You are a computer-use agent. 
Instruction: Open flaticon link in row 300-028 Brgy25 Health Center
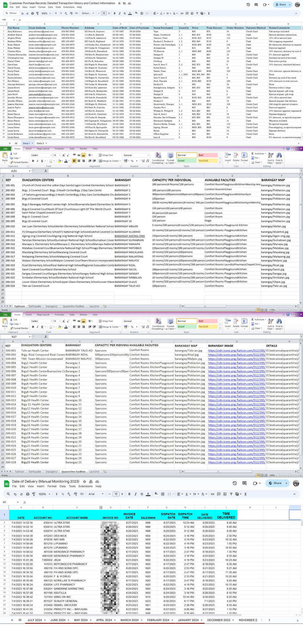[237, 462]
